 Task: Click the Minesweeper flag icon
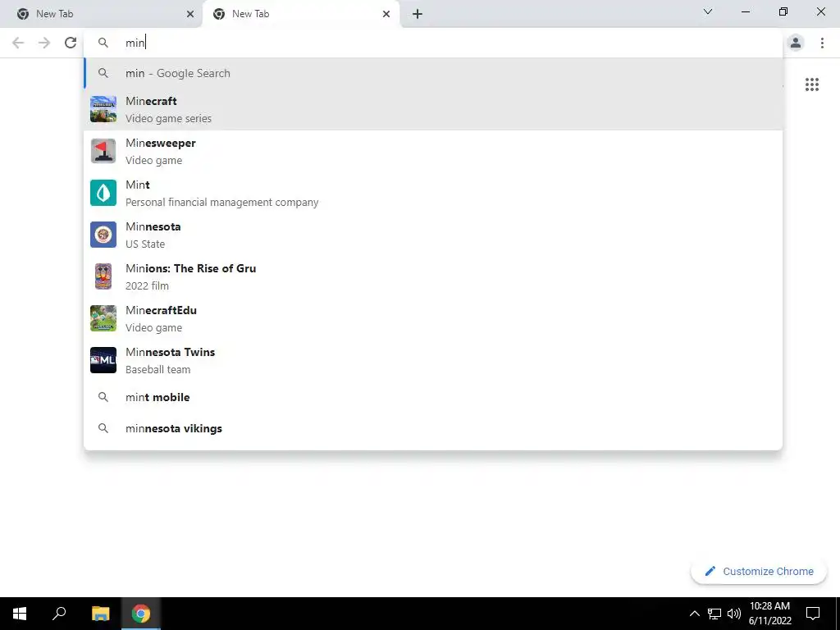103,151
